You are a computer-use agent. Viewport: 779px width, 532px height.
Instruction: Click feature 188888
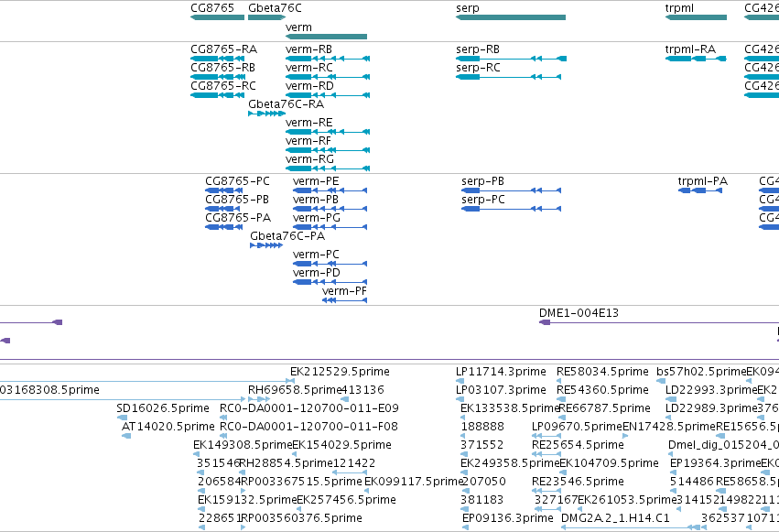465,436
